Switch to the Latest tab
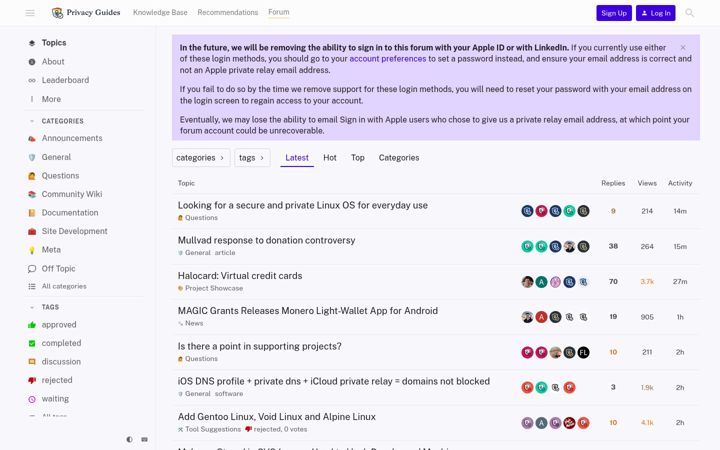The image size is (720, 450). 297,158
